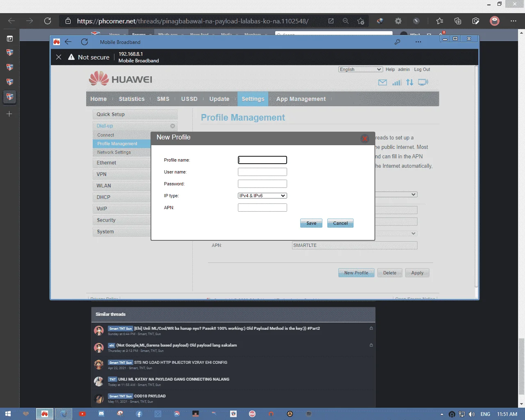Open the vertical tabs pane icon

pyautogui.click(x=10, y=39)
